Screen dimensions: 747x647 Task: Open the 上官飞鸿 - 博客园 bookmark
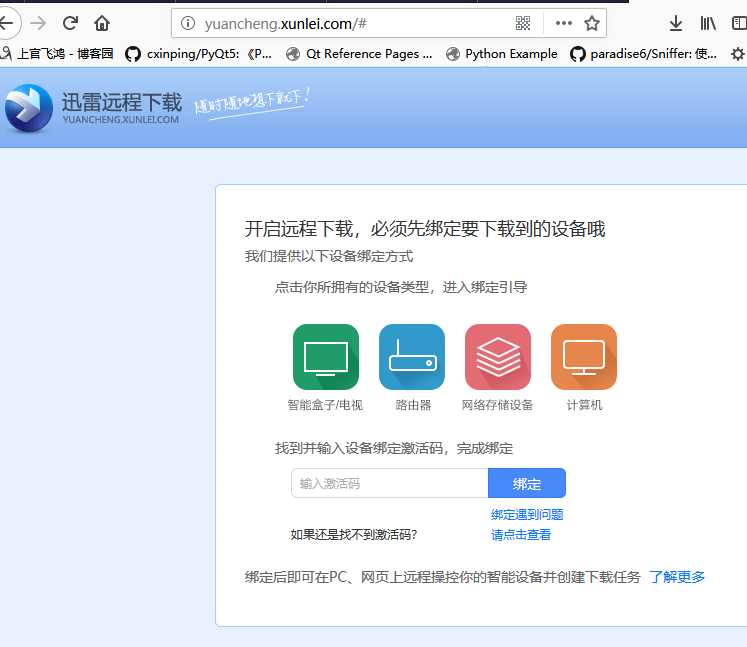[57, 54]
